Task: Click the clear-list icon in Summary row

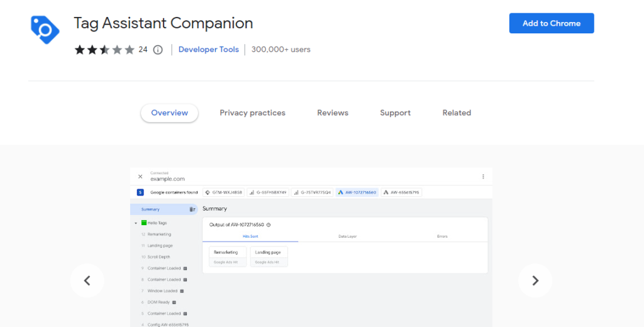Action: coord(192,209)
